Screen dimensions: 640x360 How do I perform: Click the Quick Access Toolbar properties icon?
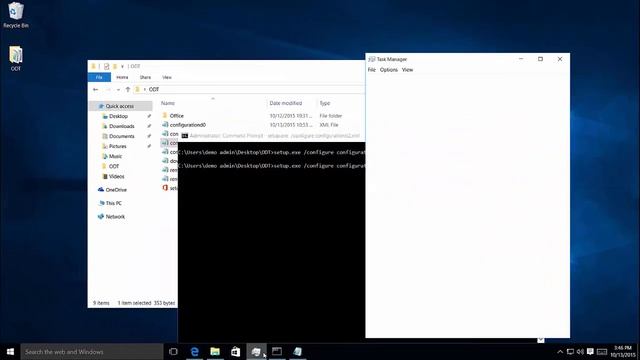pos(106,67)
